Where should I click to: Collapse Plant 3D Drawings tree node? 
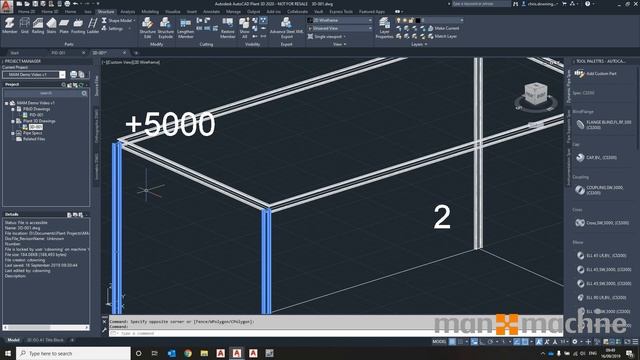pyautogui.click(x=13, y=121)
